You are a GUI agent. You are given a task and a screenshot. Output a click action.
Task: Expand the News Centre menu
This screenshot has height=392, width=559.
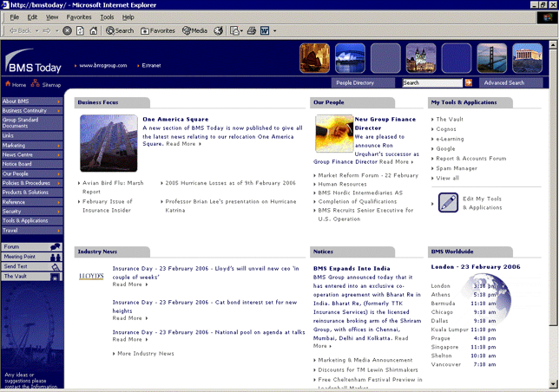coord(31,154)
